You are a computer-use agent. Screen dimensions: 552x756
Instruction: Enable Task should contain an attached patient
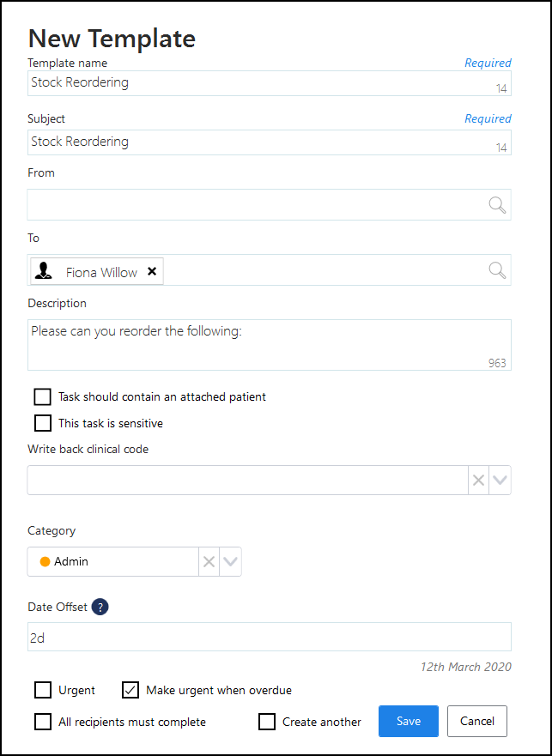(x=43, y=396)
